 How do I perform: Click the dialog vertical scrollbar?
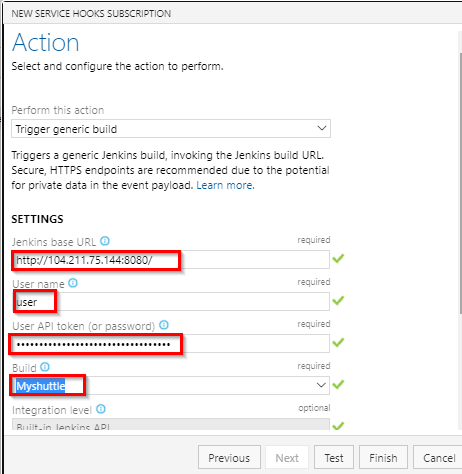pyautogui.click(x=460, y=183)
